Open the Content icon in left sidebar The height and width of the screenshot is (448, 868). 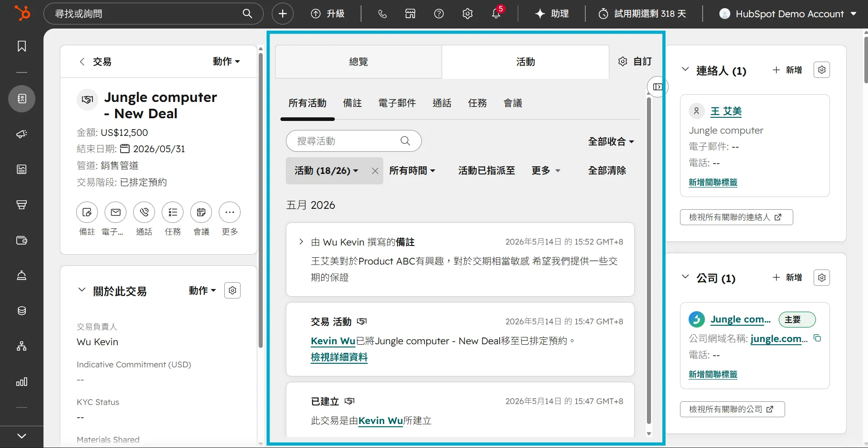tap(22, 169)
